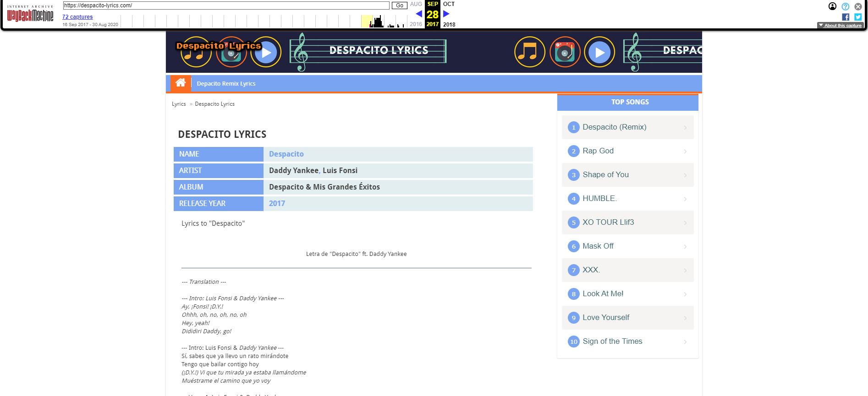Share capture via Facebook icon
868x396 pixels.
tap(846, 17)
